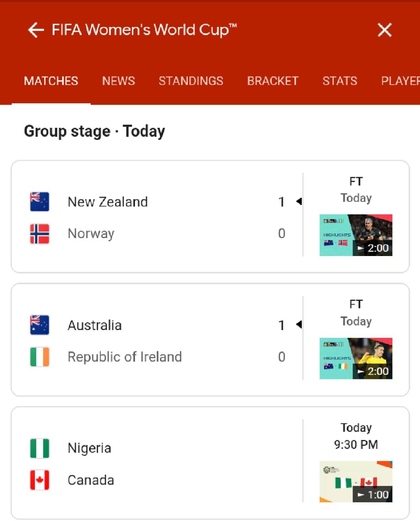Play Australia vs Ireland highlights video
This screenshot has height=521, width=420.
(x=356, y=359)
